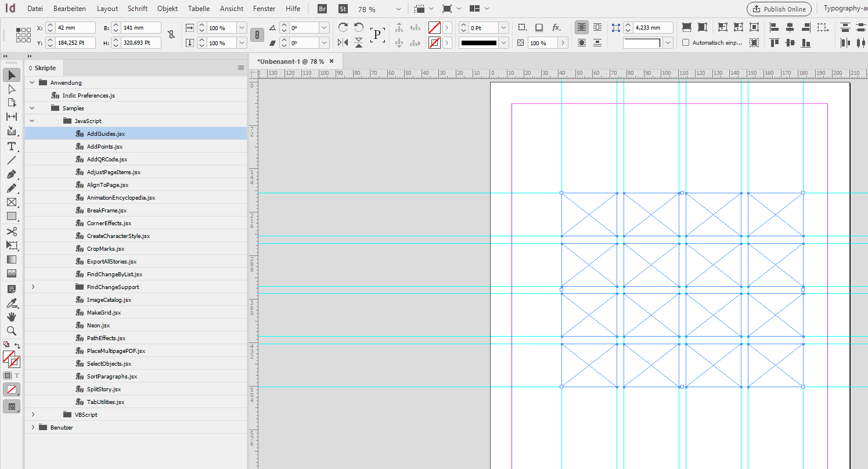Select the Direct Selection tool
This screenshot has height=469, width=868.
[x=11, y=89]
